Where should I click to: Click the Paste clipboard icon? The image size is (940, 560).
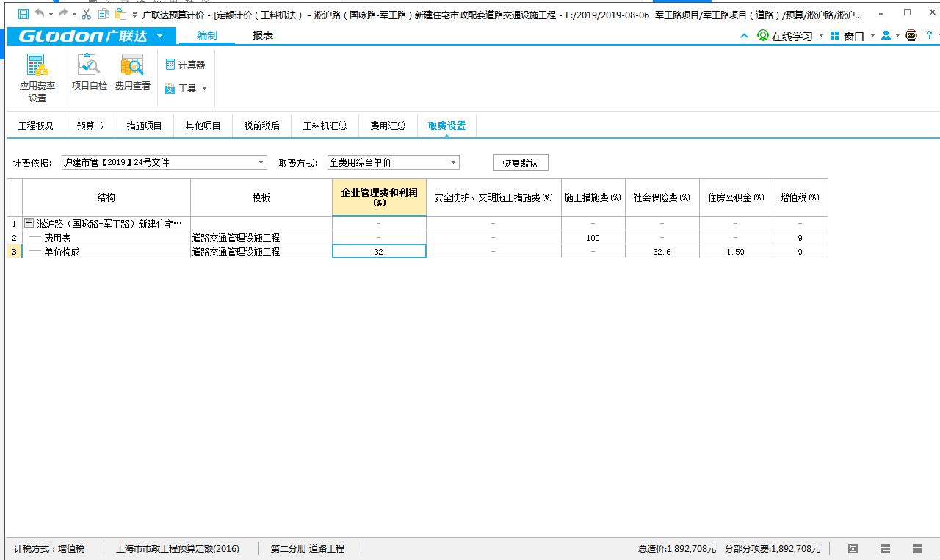(x=121, y=14)
